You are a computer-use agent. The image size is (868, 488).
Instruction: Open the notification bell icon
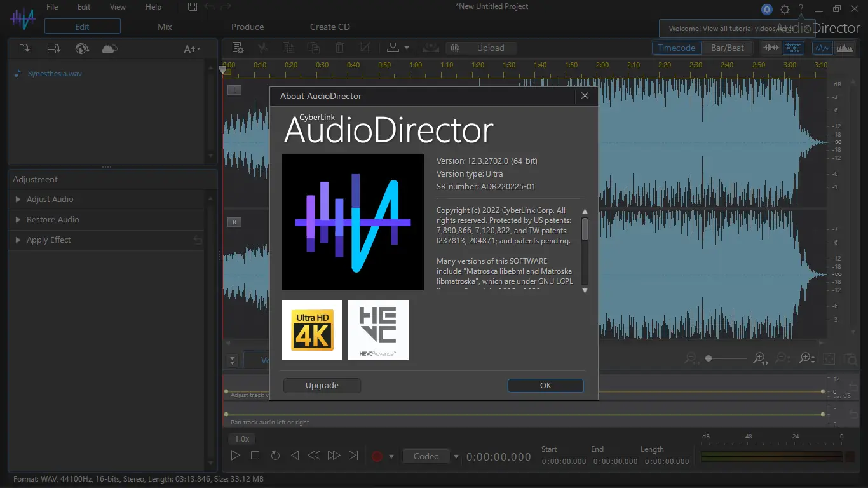click(767, 10)
